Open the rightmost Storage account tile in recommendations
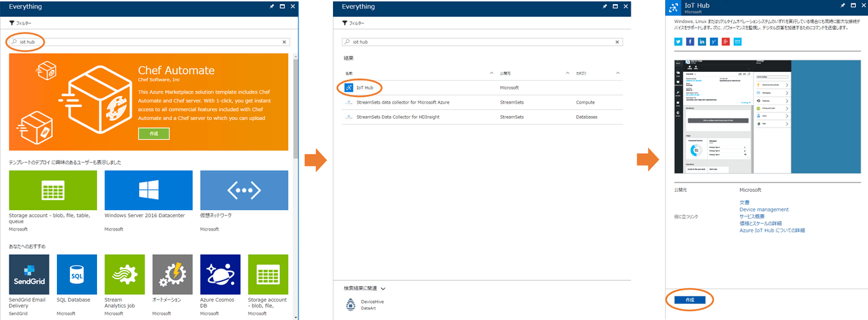Viewport: 868px width, 320px height. point(269,285)
